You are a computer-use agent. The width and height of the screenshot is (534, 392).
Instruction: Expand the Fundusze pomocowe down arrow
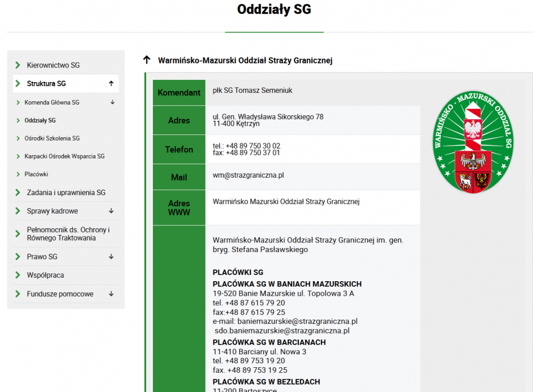click(x=111, y=294)
